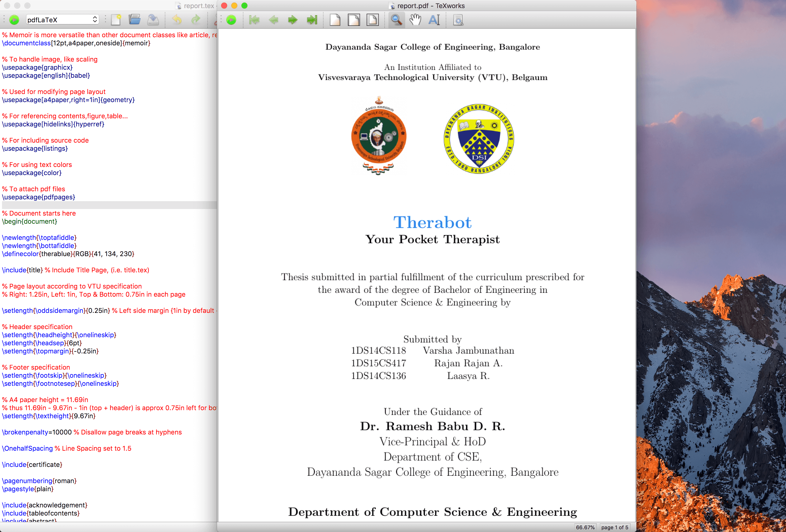Click the \include{title} line
Screen dimensions: 786x532
coord(22,270)
